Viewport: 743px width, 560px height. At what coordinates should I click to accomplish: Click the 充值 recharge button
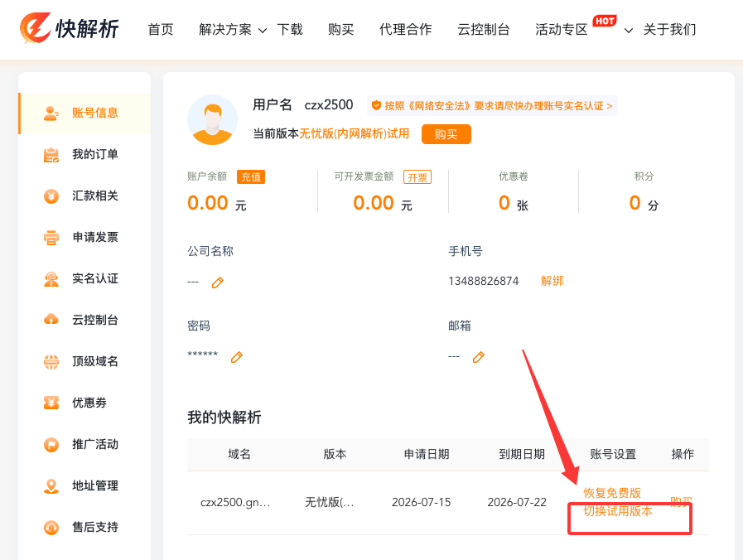pos(251,177)
